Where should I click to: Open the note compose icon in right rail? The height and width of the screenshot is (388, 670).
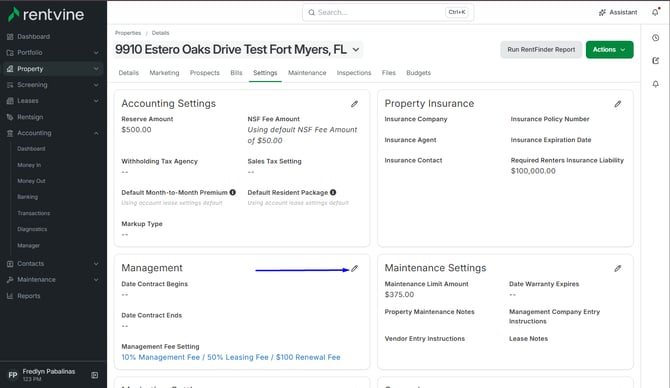pyautogui.click(x=655, y=61)
